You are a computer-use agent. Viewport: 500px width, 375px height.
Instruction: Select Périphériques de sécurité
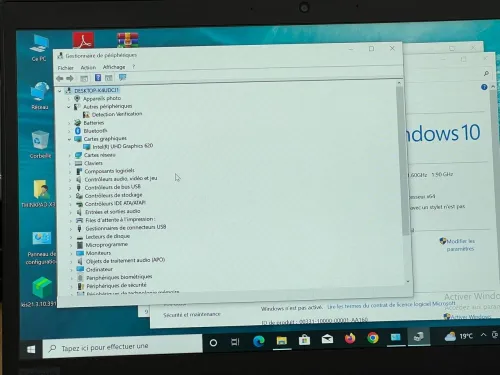click(x=116, y=286)
